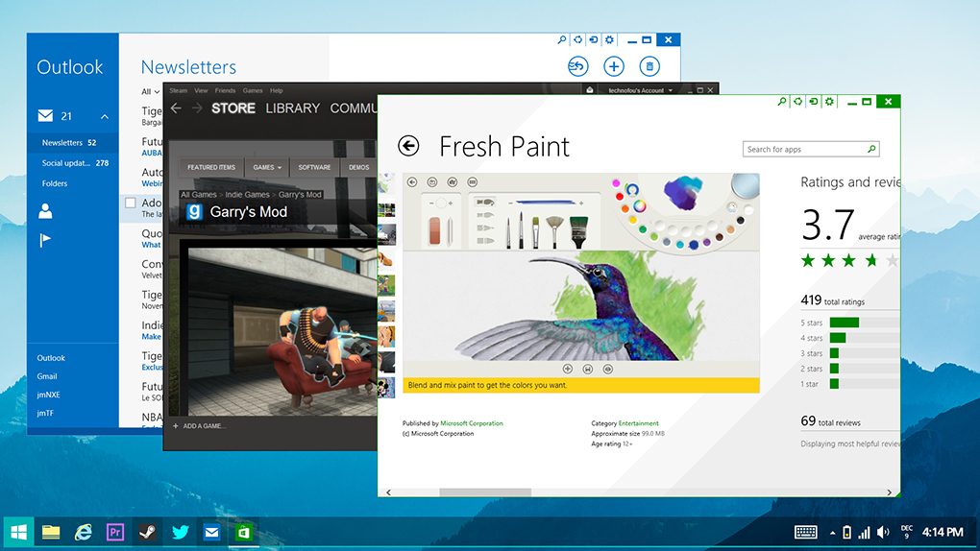The width and height of the screenshot is (980, 551).
Task: Open settings gear in Fresh Paint title bar
Action: (x=829, y=101)
